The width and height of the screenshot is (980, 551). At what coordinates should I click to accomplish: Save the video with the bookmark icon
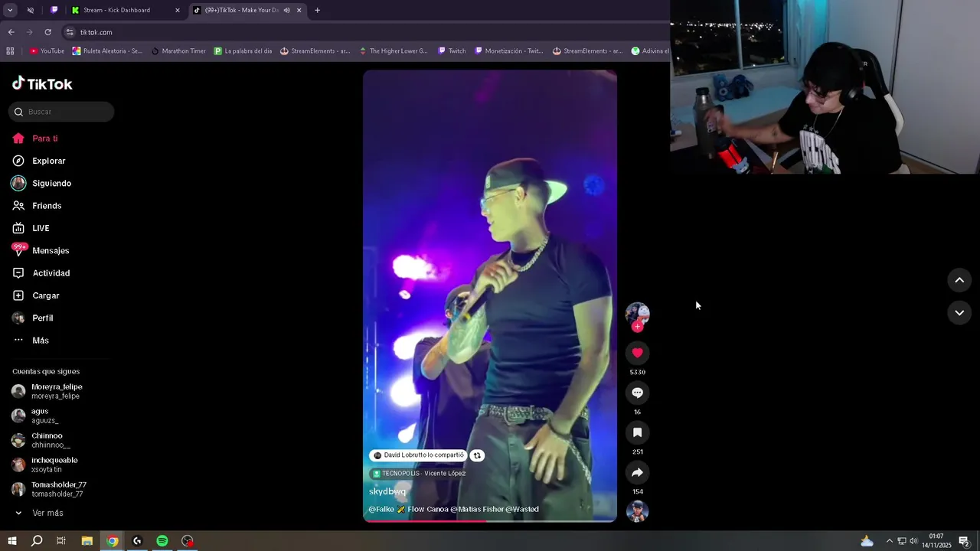click(x=637, y=432)
